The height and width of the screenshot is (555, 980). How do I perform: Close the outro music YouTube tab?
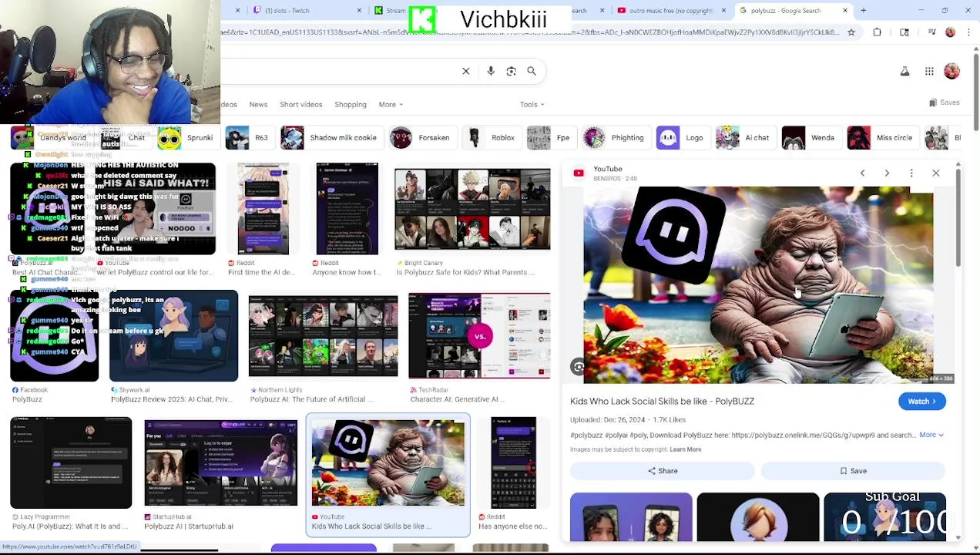pos(723,11)
